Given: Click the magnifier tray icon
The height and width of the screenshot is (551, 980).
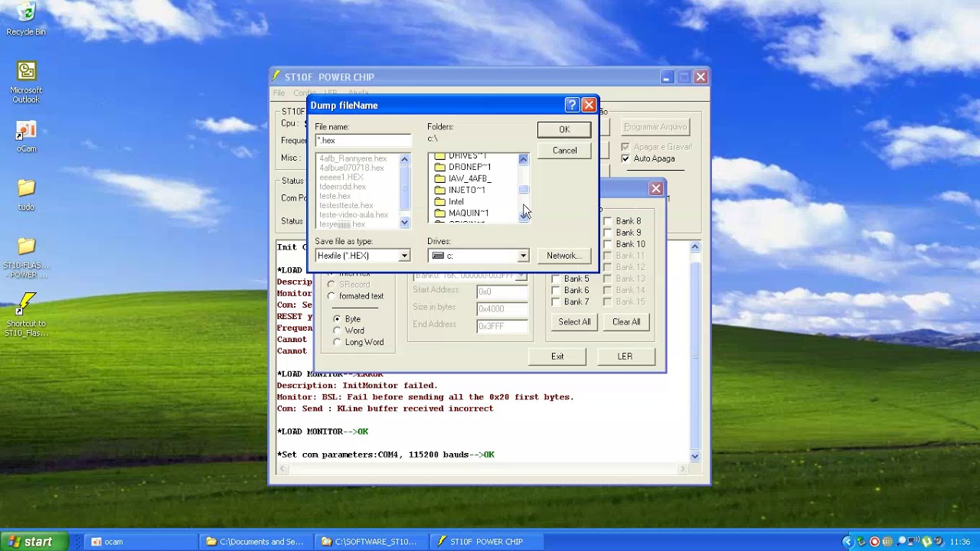Looking at the screenshot, I should 901,542.
